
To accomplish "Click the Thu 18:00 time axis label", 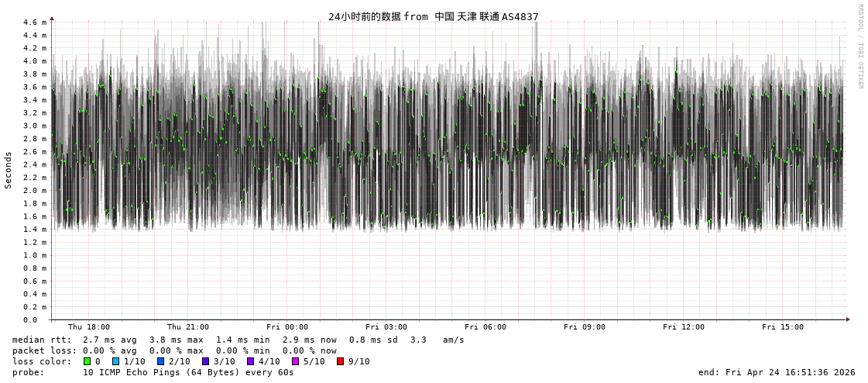I will (89, 327).
